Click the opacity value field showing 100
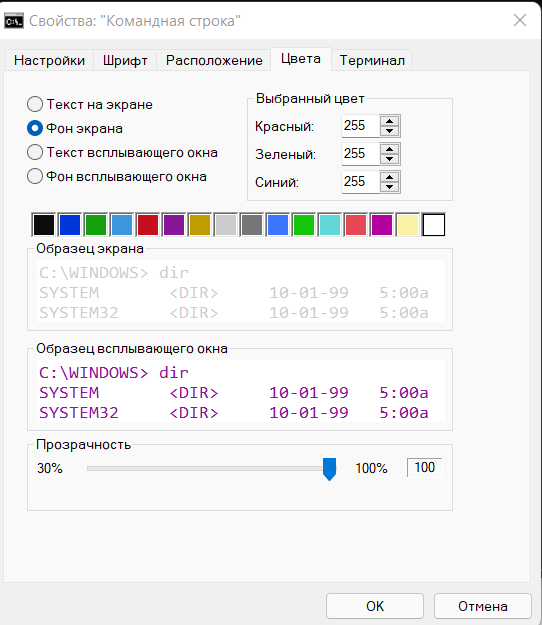The height and width of the screenshot is (625, 542). [424, 468]
